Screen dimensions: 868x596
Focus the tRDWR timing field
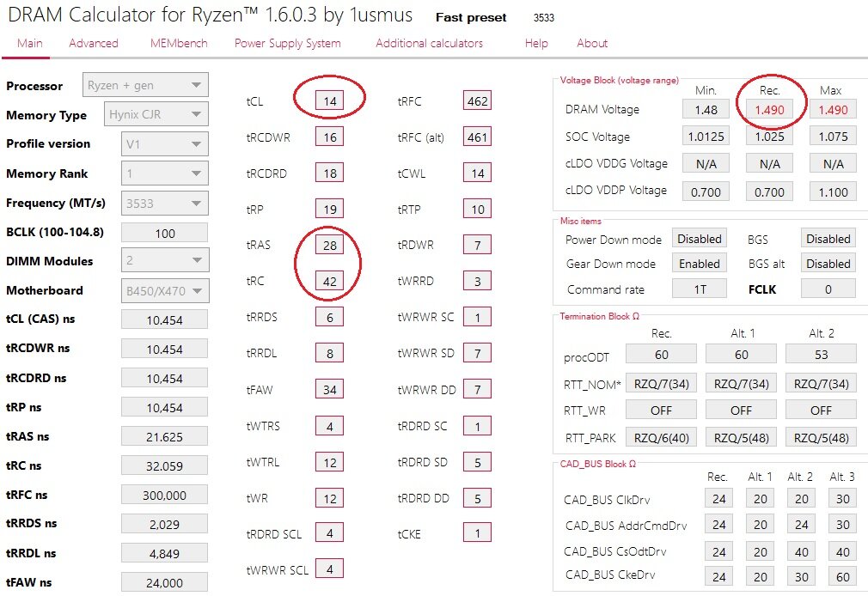[x=477, y=245]
